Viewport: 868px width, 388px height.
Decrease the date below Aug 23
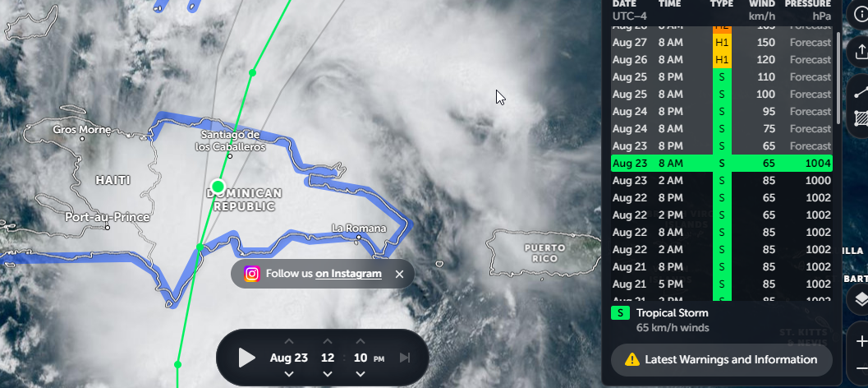tap(289, 374)
